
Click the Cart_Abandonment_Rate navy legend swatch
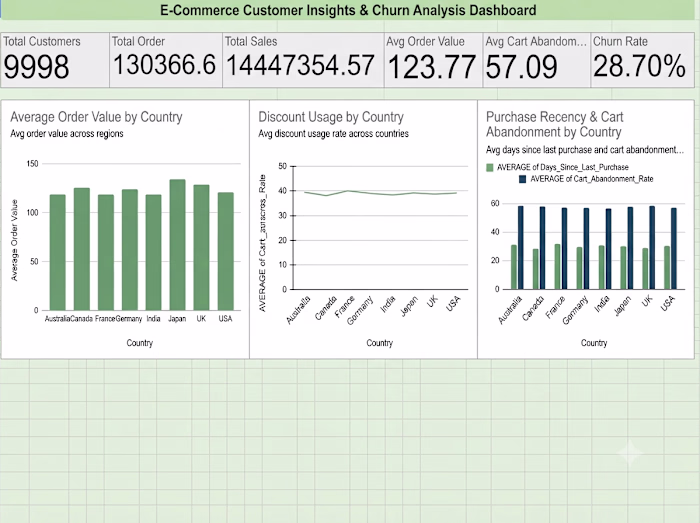[x=523, y=179]
